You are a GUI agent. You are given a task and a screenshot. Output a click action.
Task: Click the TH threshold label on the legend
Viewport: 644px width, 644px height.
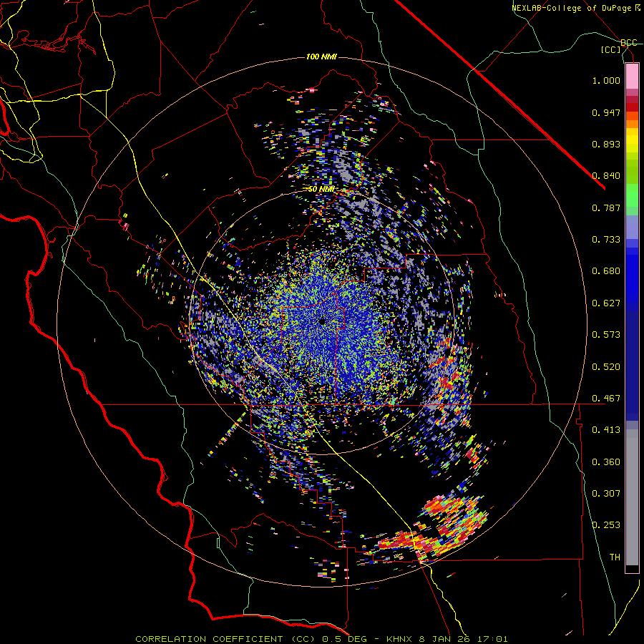click(615, 557)
